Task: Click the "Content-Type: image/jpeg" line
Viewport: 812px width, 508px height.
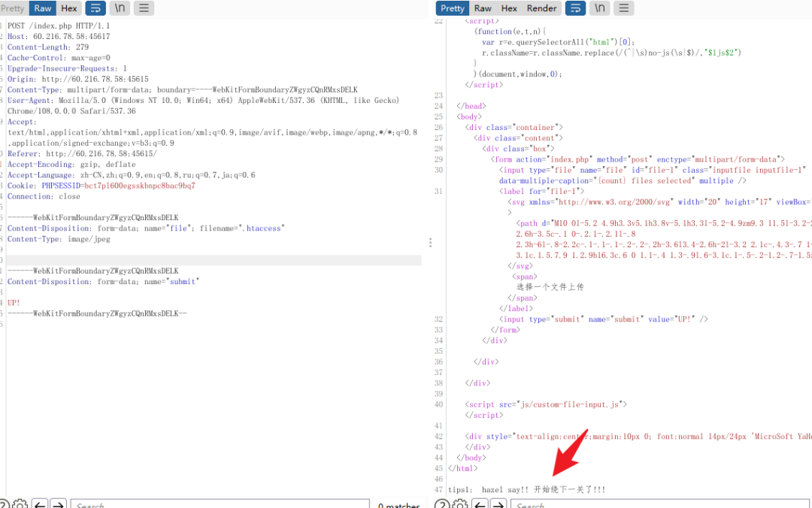Action: (x=59, y=239)
